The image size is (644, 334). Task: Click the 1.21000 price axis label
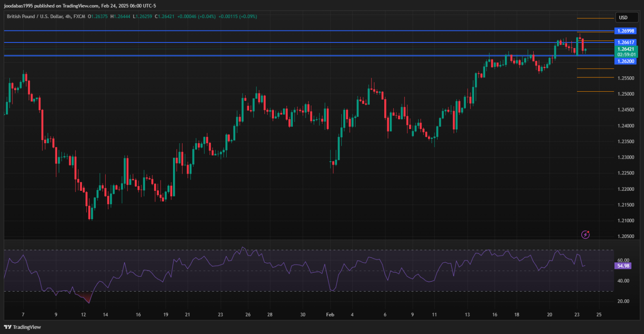coord(626,221)
